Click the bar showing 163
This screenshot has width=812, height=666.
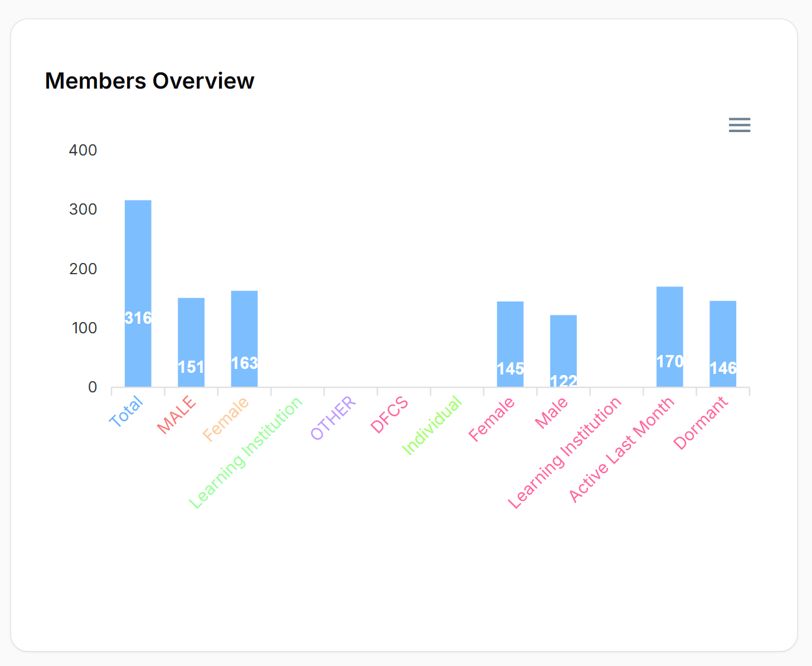pyautogui.click(x=244, y=338)
